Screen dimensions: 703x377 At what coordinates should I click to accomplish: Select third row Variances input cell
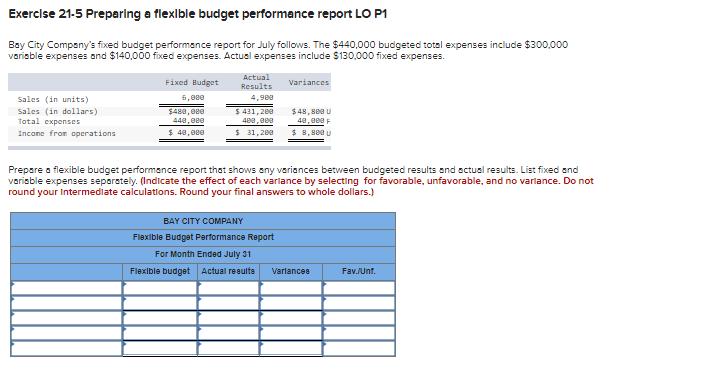291,318
